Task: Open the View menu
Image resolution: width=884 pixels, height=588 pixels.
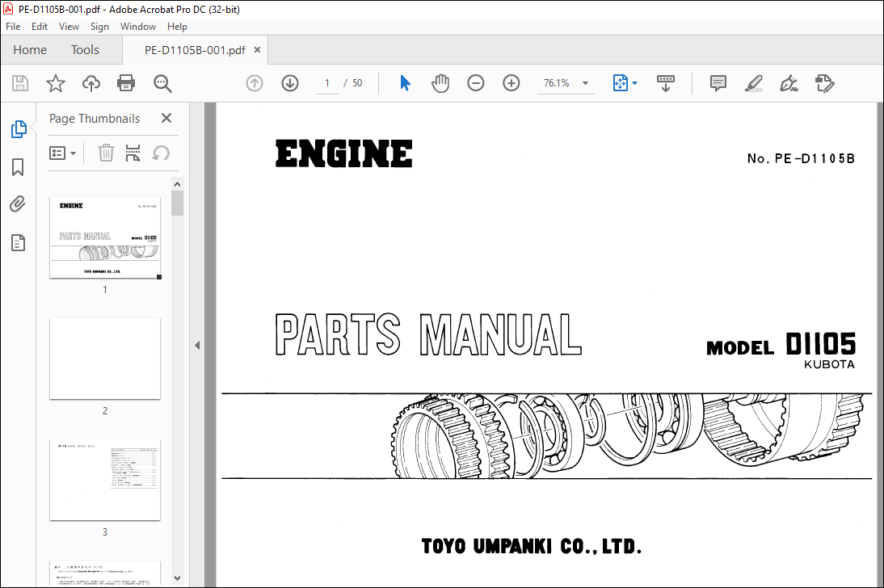Action: click(69, 27)
